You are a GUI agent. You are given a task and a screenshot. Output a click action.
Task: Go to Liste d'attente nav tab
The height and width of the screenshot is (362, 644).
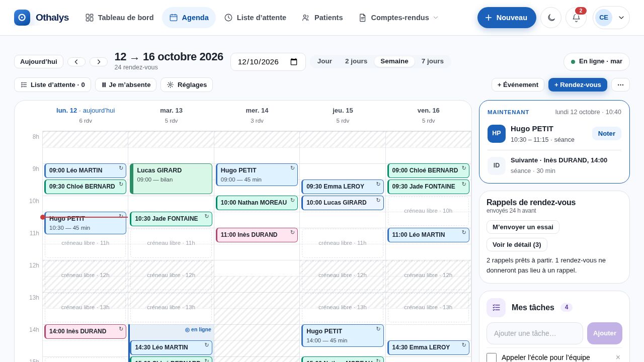(255, 18)
